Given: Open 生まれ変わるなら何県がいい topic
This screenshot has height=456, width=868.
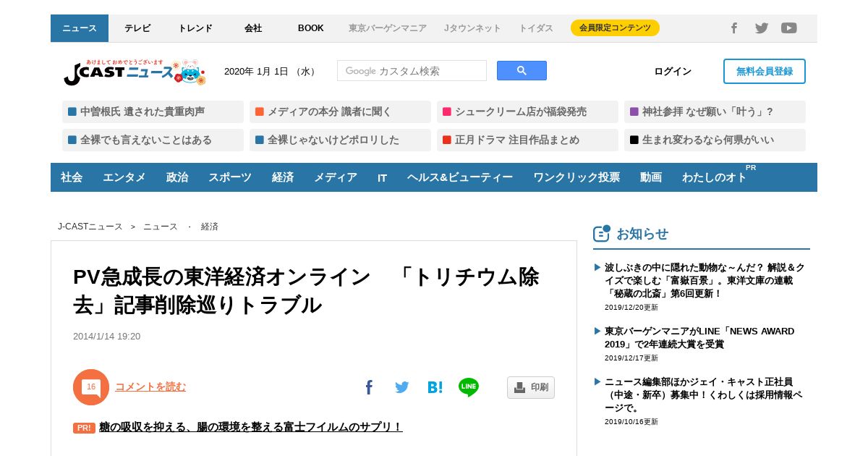Looking at the screenshot, I should [x=715, y=140].
